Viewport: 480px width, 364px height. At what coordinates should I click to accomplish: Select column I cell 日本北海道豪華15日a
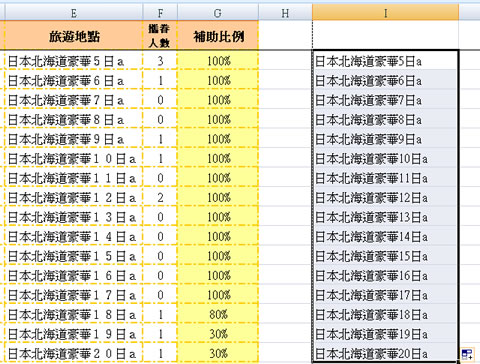386,256
